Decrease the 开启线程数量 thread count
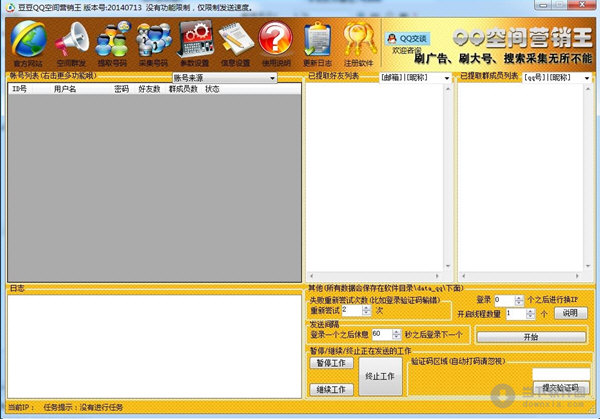 coord(530,317)
